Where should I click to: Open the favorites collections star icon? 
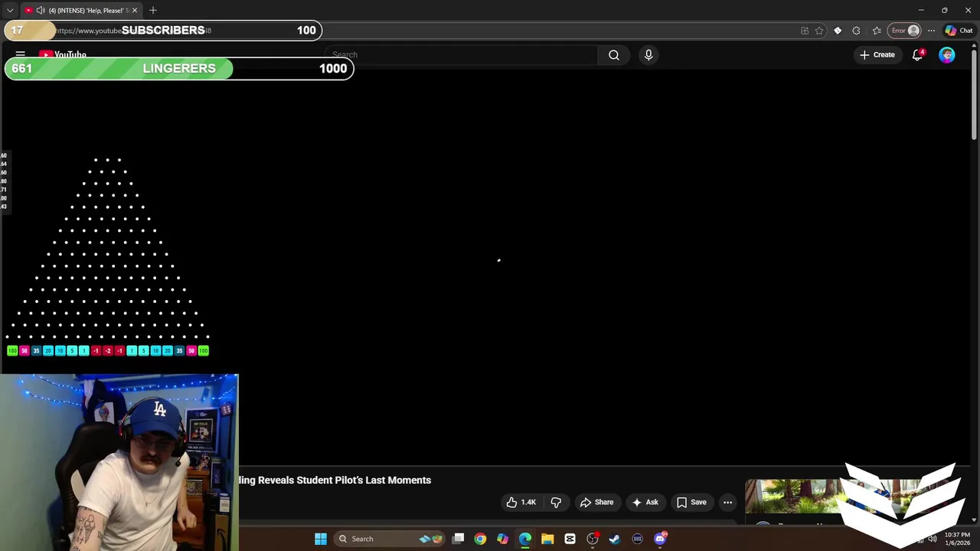coord(877,31)
